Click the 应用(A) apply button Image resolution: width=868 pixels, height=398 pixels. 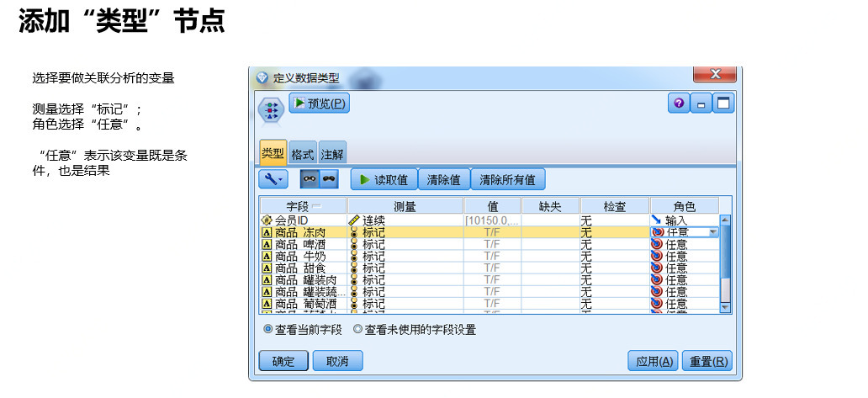pyautogui.click(x=654, y=361)
